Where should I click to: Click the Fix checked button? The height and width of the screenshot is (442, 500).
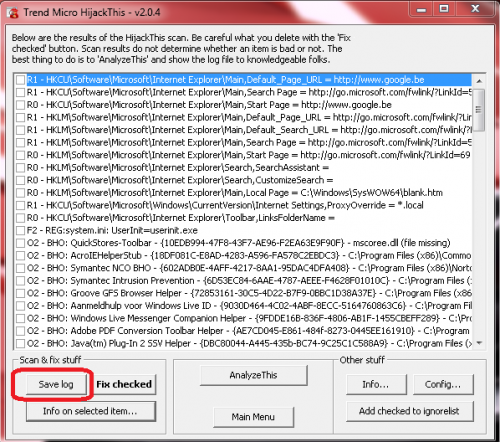(124, 384)
